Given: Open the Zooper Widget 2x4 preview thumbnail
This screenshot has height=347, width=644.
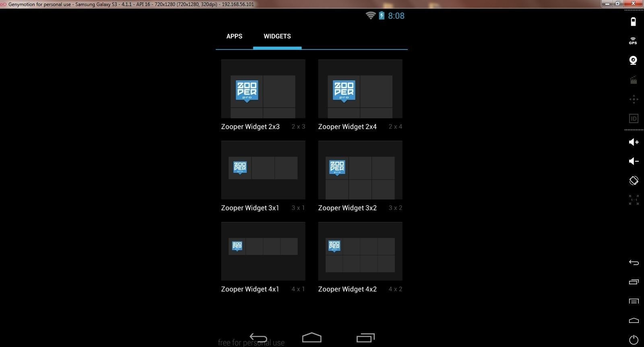Looking at the screenshot, I should click(360, 89).
